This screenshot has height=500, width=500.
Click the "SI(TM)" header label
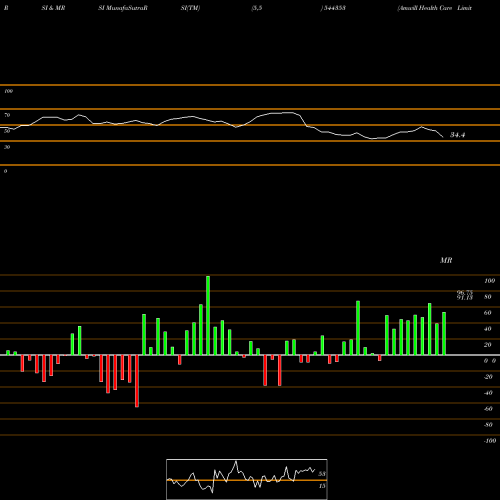tap(190, 8)
